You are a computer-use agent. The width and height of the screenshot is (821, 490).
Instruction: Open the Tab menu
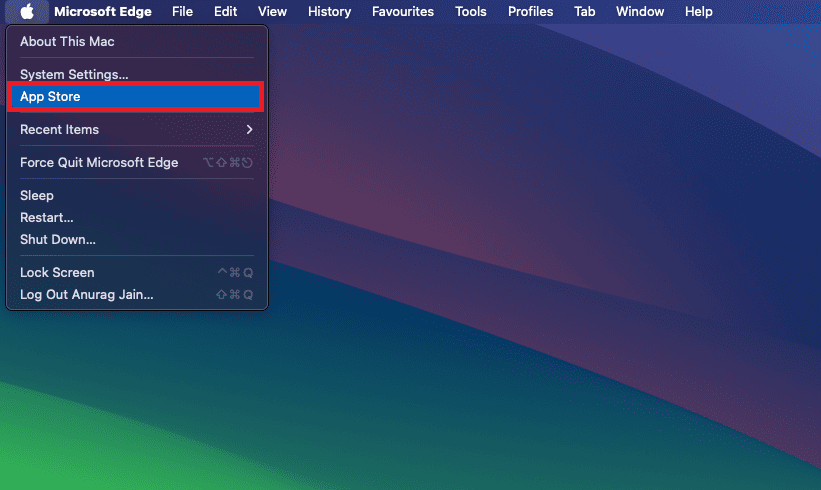(x=584, y=12)
